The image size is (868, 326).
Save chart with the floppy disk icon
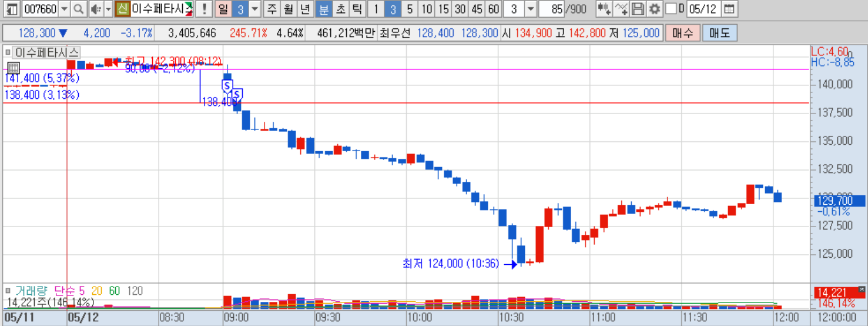point(637,9)
